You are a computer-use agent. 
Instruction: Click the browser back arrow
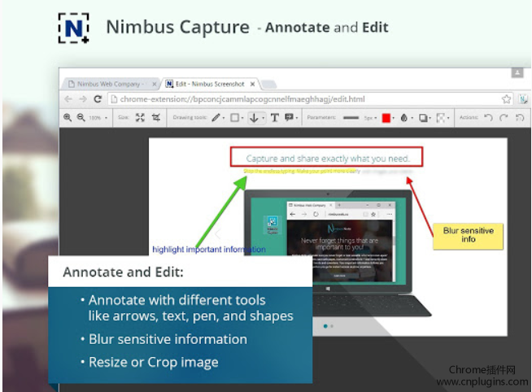click(x=68, y=99)
